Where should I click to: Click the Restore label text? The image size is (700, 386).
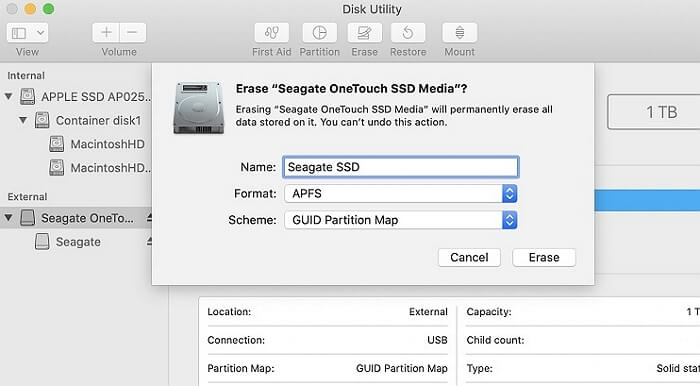pos(408,52)
